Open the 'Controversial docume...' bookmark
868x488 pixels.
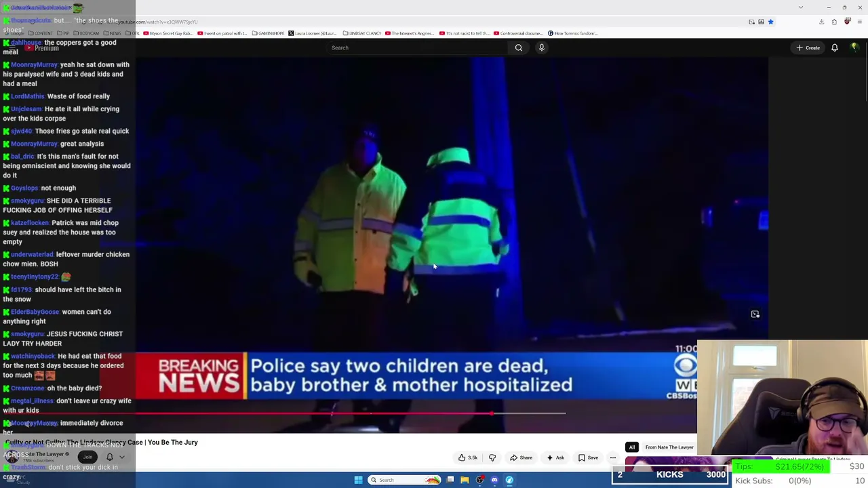point(519,33)
